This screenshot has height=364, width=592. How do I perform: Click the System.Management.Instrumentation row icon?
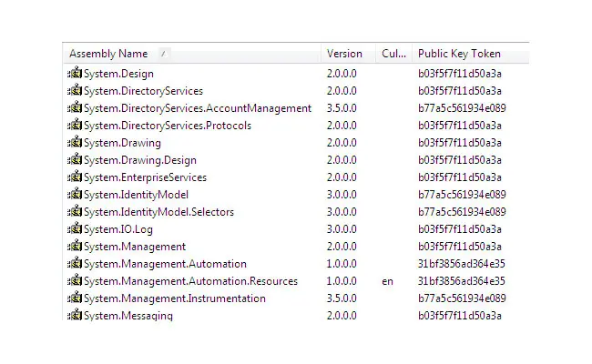[75, 298]
